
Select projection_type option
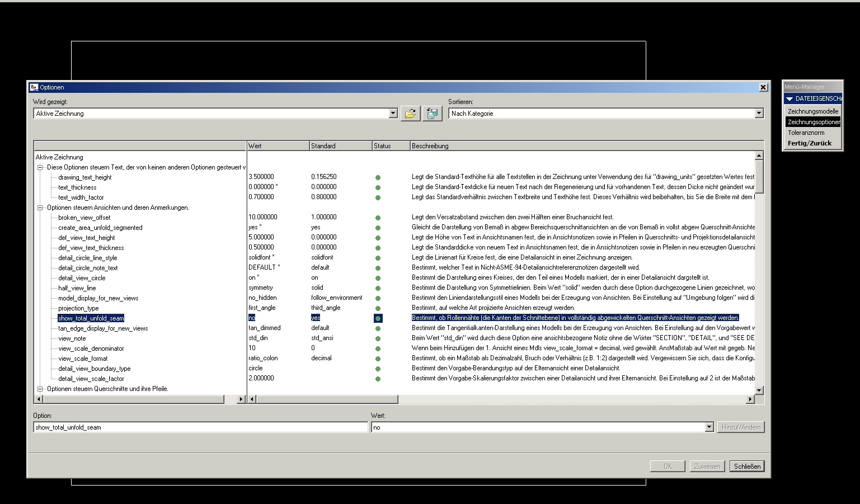click(x=78, y=308)
